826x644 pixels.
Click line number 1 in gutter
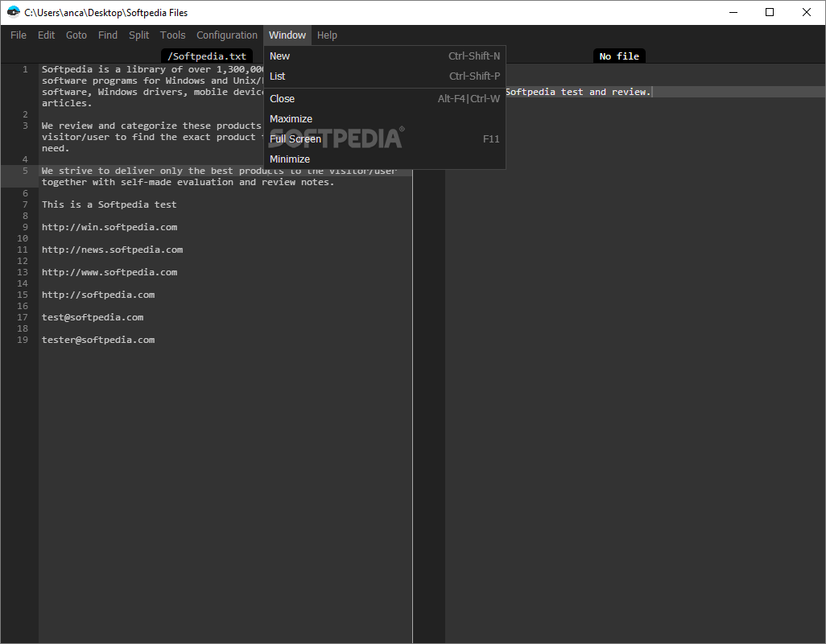coord(25,69)
